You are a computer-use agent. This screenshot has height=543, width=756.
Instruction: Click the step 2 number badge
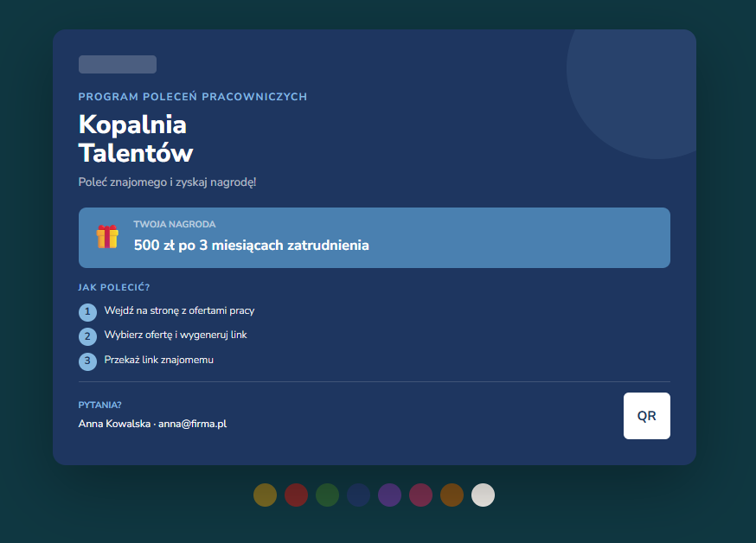pyautogui.click(x=87, y=336)
